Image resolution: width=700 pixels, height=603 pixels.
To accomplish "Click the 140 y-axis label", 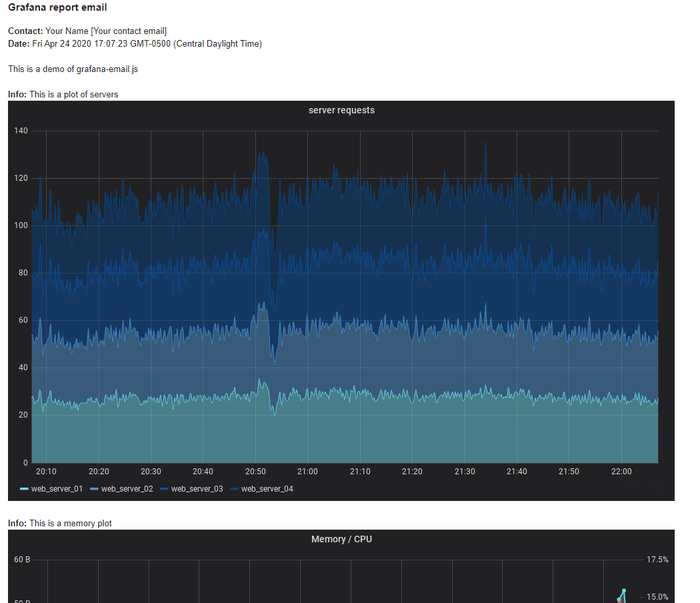I will coord(21,131).
